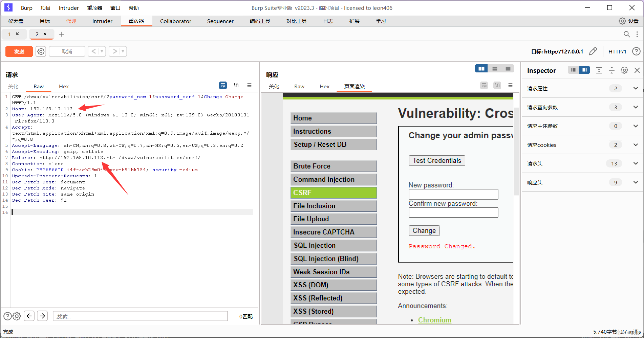The width and height of the screenshot is (644, 338).
Task: Open the search settings gear at the bottom
Action: [x=17, y=316]
